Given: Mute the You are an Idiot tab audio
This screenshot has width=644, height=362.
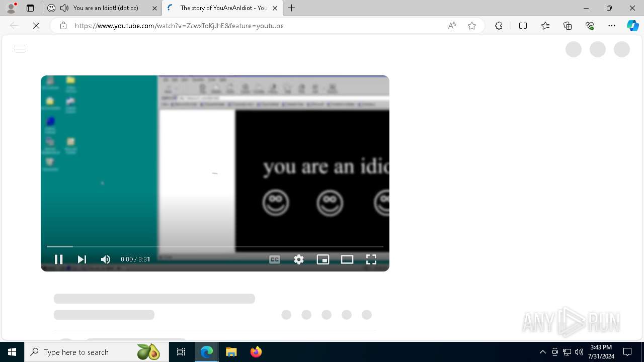Looking at the screenshot, I should click(x=64, y=8).
